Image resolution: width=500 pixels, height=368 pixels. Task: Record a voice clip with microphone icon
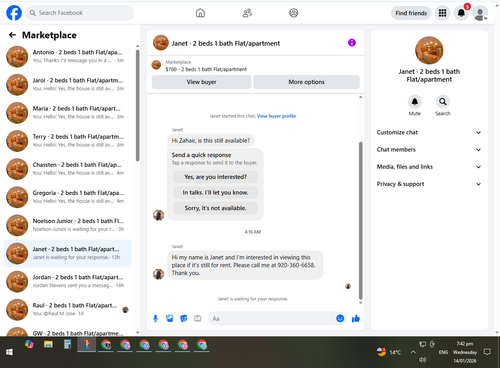pos(155,318)
